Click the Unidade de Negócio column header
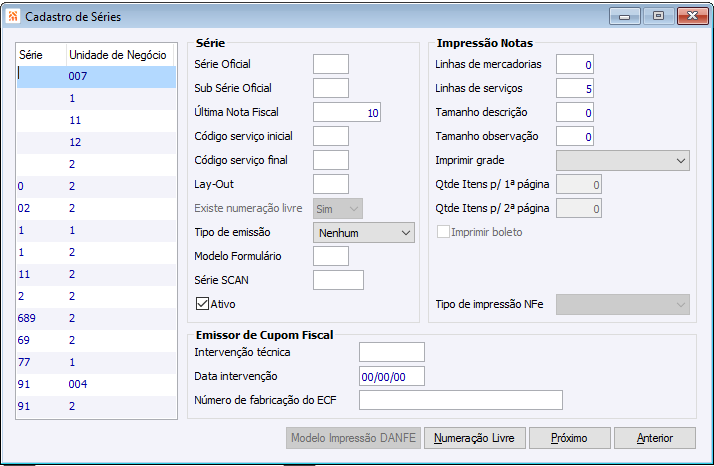 pyautogui.click(x=117, y=54)
